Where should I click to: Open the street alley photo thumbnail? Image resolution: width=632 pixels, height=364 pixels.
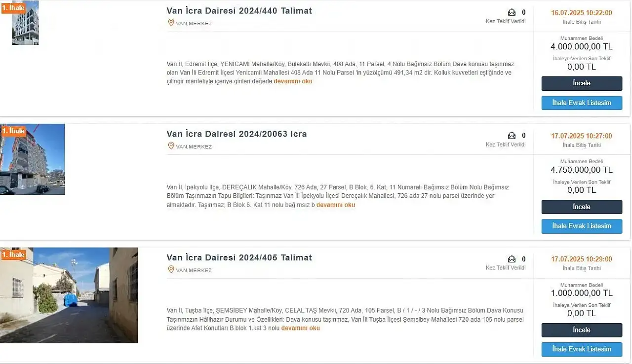(x=69, y=295)
